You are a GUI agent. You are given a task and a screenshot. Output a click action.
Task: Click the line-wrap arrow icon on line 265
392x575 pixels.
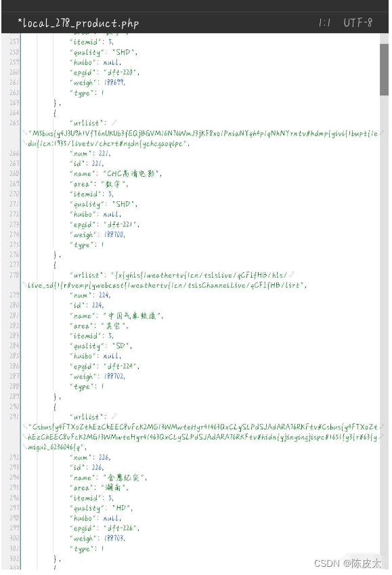click(x=115, y=123)
